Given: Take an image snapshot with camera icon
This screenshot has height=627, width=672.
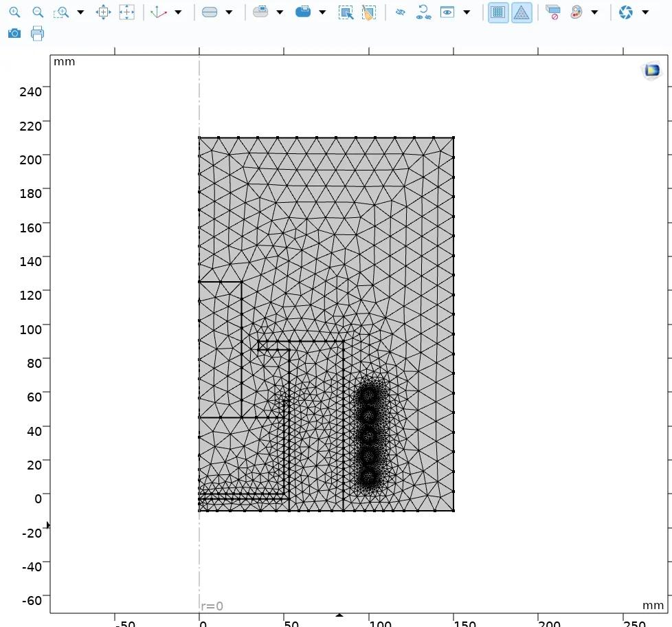Looking at the screenshot, I should click(x=14, y=33).
